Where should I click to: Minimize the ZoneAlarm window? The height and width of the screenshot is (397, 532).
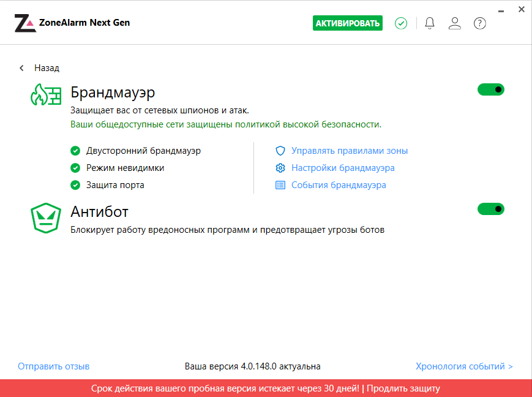pos(501,11)
